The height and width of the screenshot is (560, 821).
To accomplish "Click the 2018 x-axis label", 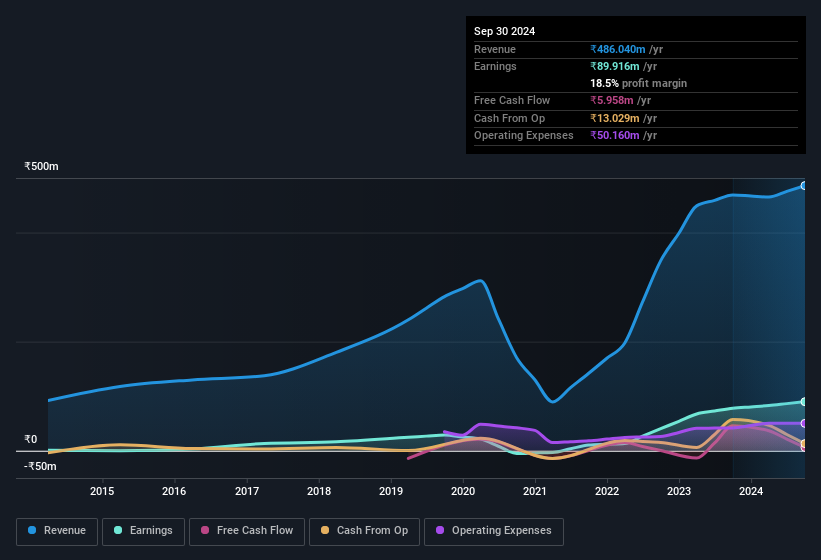I will pos(319,491).
